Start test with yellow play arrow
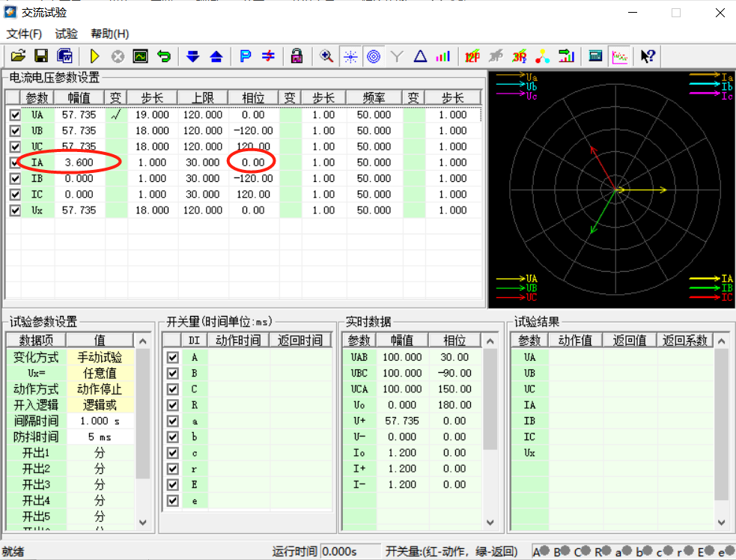 [x=95, y=56]
